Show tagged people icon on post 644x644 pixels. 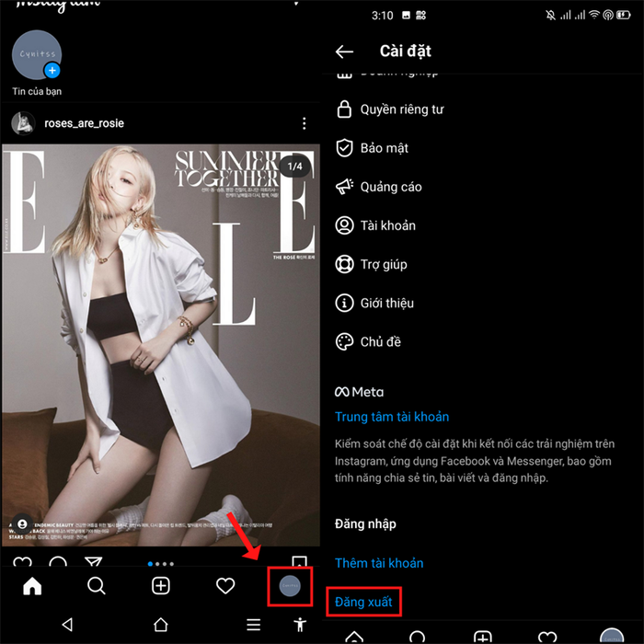(23, 524)
